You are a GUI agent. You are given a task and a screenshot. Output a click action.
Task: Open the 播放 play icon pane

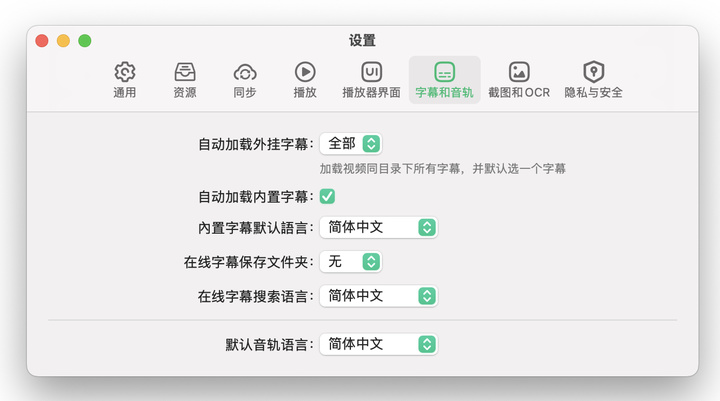305,72
